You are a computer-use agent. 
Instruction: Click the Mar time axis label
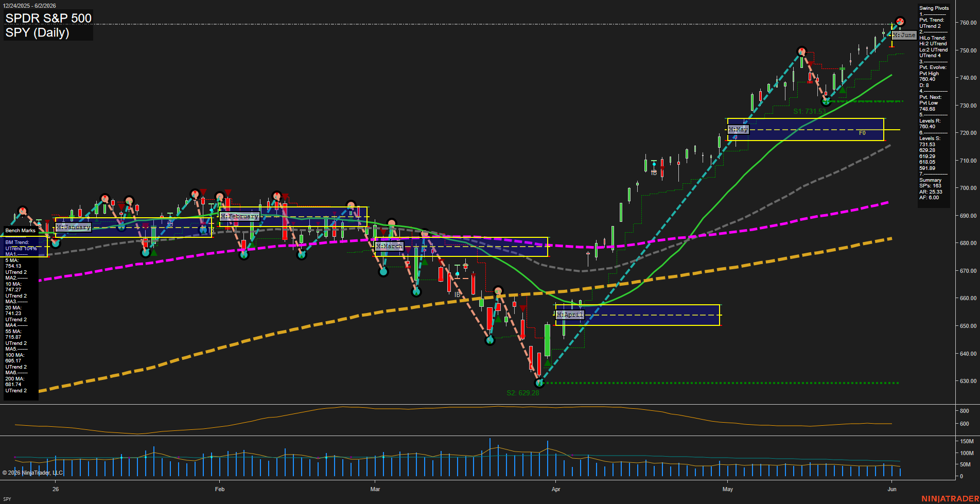[x=375, y=489]
